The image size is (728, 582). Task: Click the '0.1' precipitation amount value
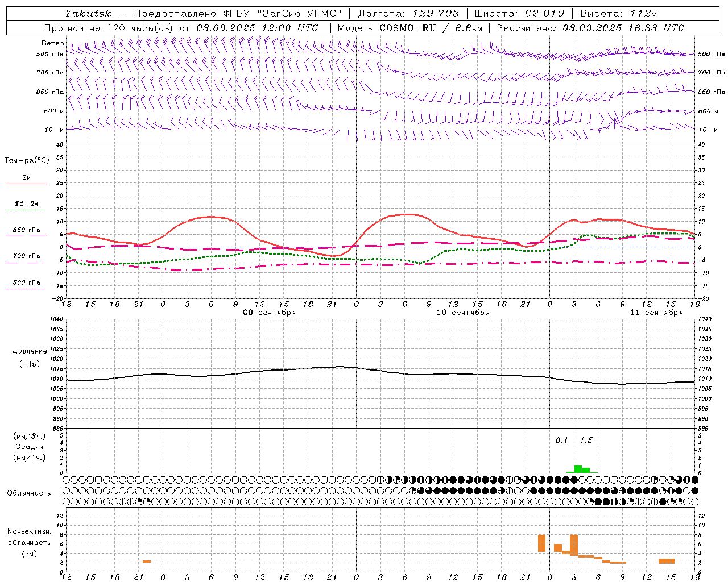[x=561, y=440]
